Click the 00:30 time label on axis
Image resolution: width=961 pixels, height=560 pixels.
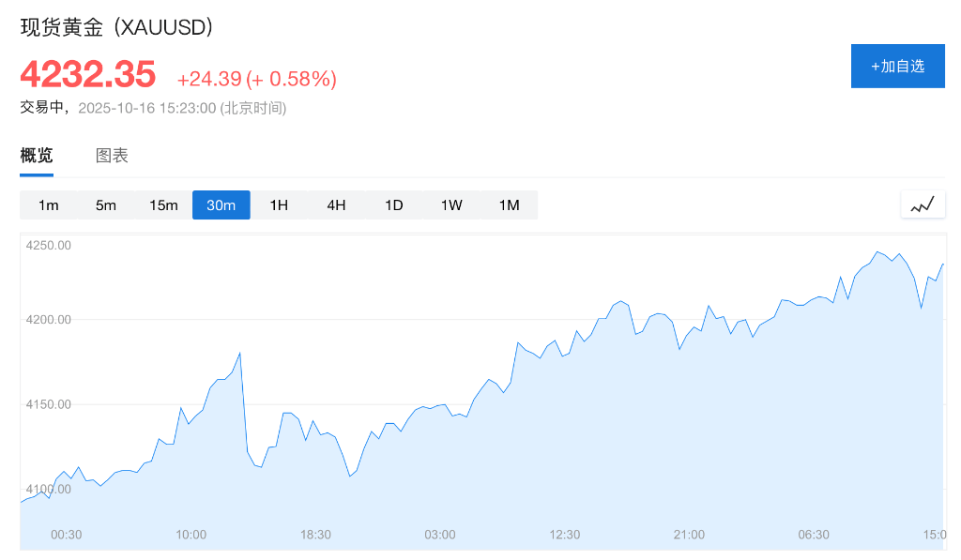pos(66,534)
